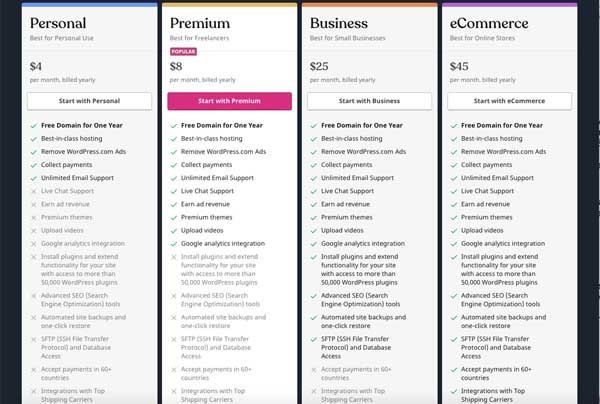Click the eCommerce plan title
The width and height of the screenshot is (600, 404).
pos(489,23)
